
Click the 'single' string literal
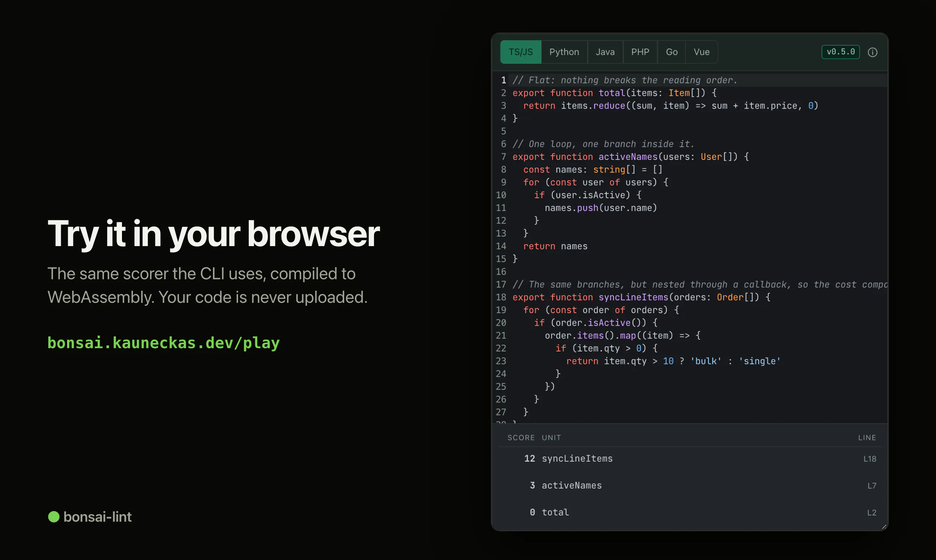tap(759, 361)
